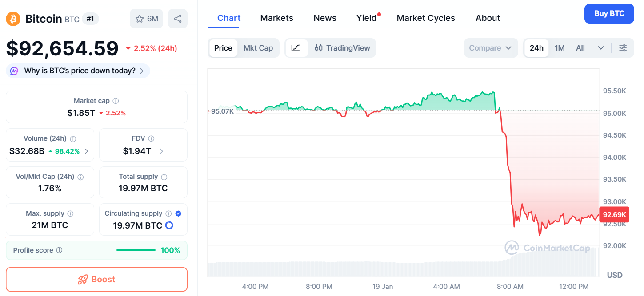Viewport: 644px width, 296px height.
Task: Open chart settings sliders icon
Action: 623,48
